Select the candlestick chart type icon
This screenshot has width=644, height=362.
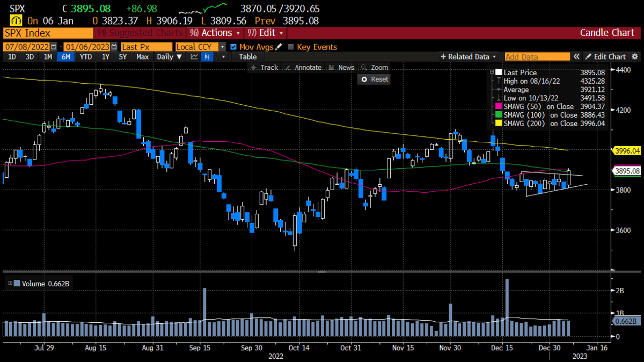click(x=207, y=56)
